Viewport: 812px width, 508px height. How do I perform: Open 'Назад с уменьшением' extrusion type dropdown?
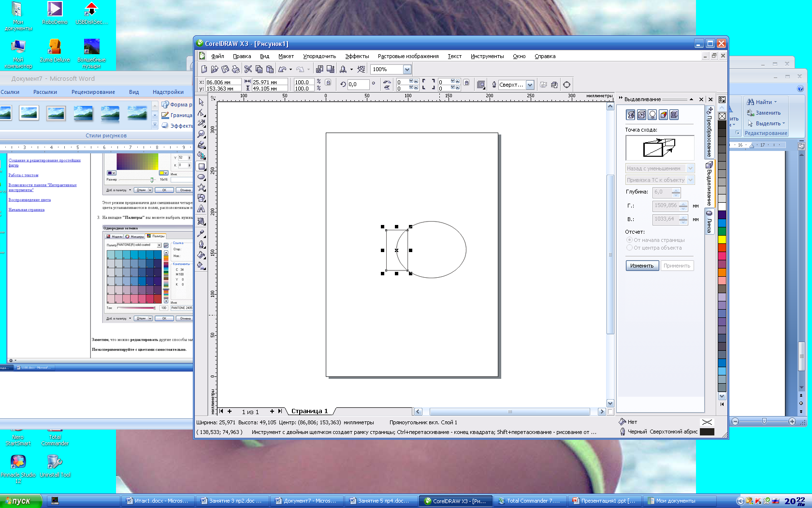point(690,168)
